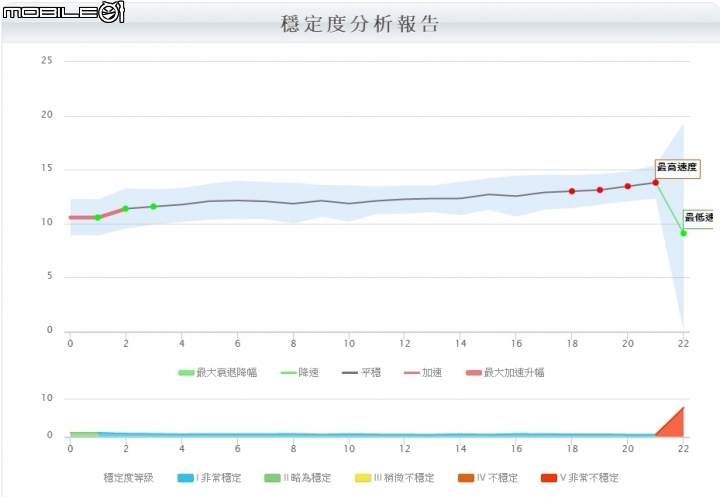Viewport: 720px width, 497px height.
Task: Click the Mobile01 logo
Action: click(63, 12)
